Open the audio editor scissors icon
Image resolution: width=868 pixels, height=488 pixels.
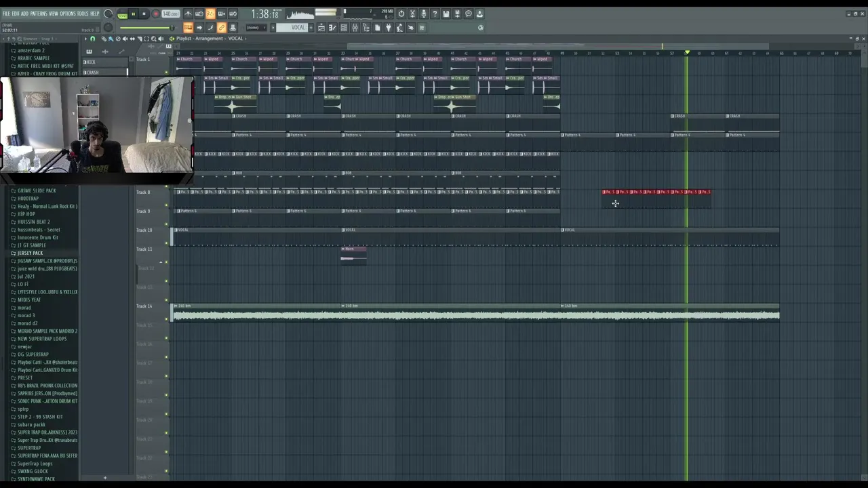(x=412, y=14)
